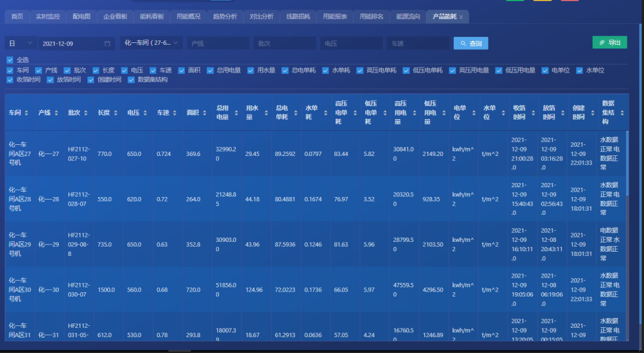Open the 日 period type dropdown

pyautogui.click(x=20, y=44)
